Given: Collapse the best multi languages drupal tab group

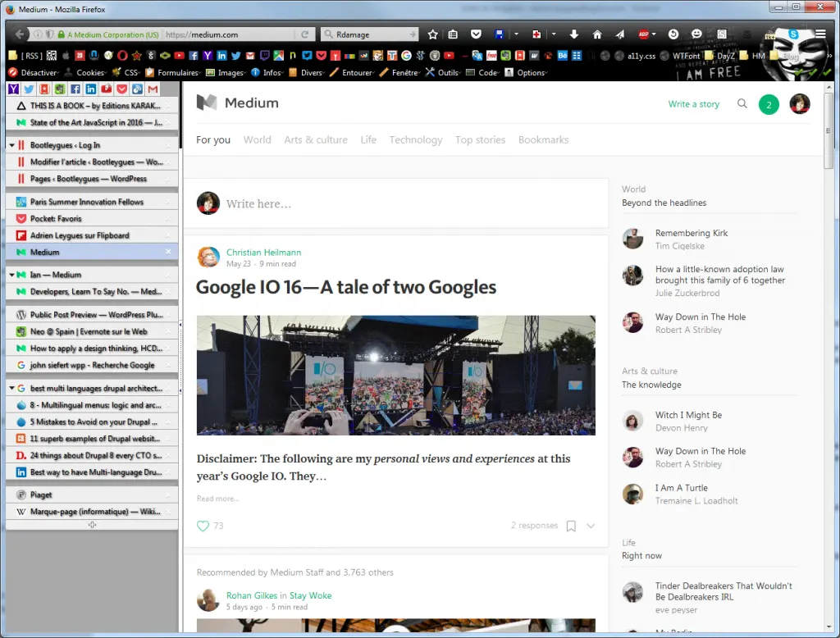Looking at the screenshot, I should coord(11,389).
